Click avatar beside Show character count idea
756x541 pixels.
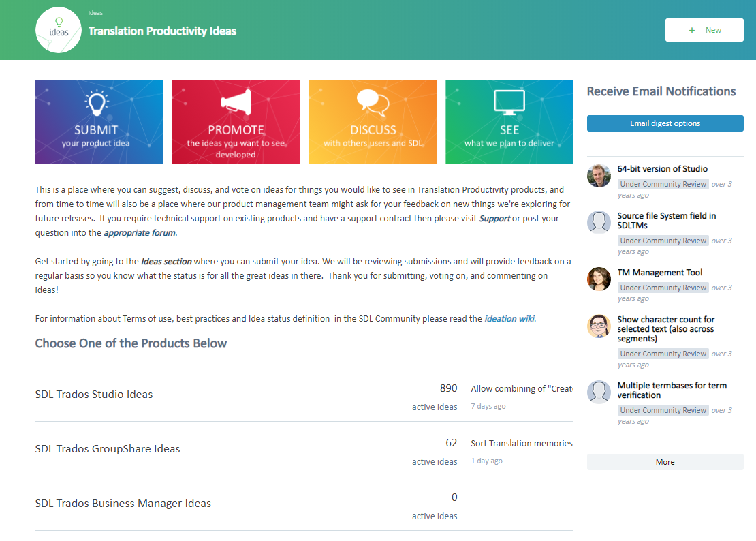tap(599, 326)
